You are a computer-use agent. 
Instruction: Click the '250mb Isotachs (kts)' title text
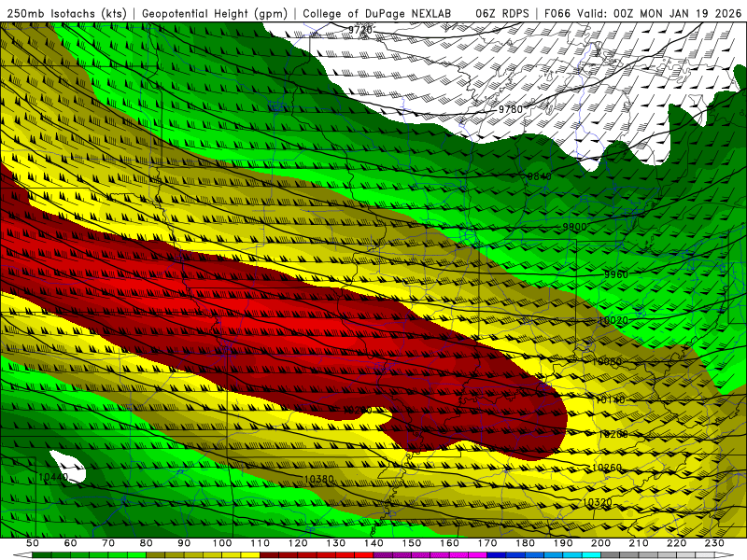tap(67, 13)
